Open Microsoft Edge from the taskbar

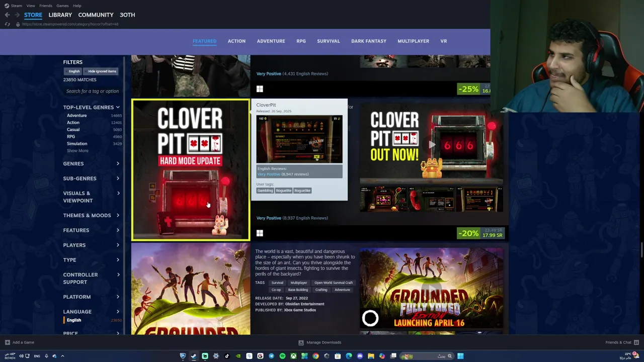point(349,356)
